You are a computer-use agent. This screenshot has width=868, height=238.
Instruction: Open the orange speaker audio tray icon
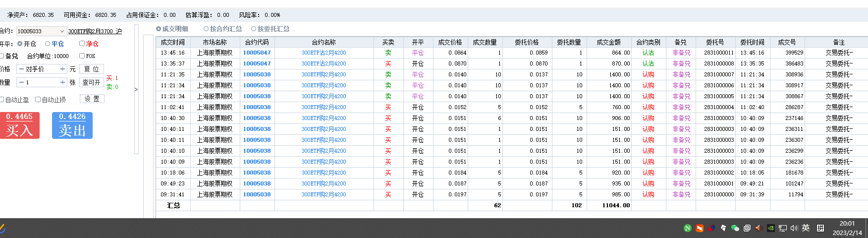coord(759,228)
